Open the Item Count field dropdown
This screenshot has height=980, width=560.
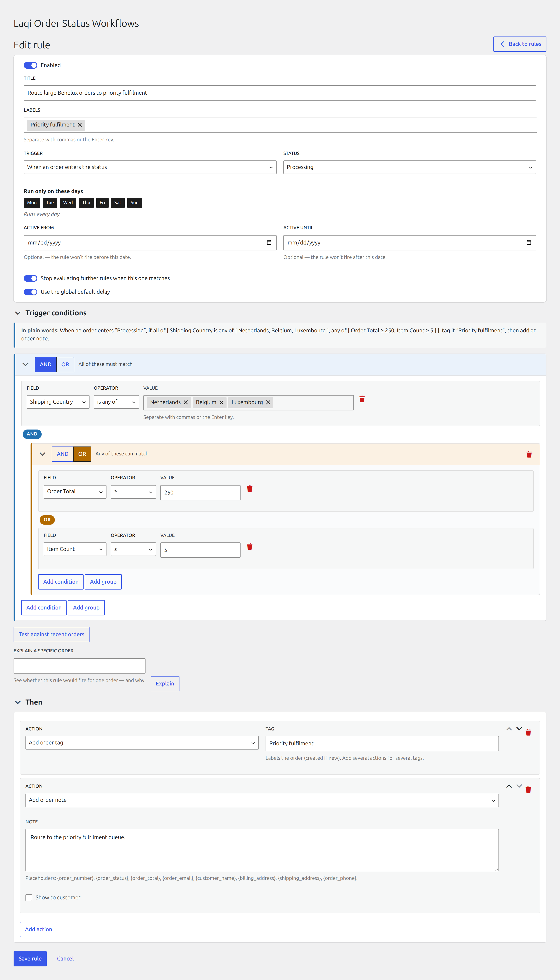click(75, 549)
